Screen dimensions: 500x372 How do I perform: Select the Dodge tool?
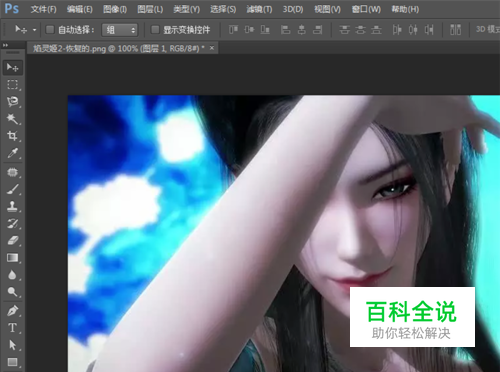13,292
